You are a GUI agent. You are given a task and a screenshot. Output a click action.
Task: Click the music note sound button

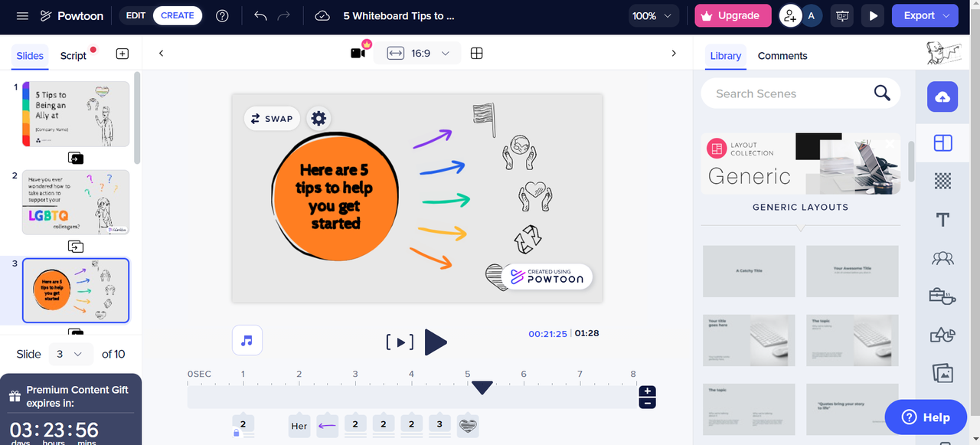[x=247, y=341]
